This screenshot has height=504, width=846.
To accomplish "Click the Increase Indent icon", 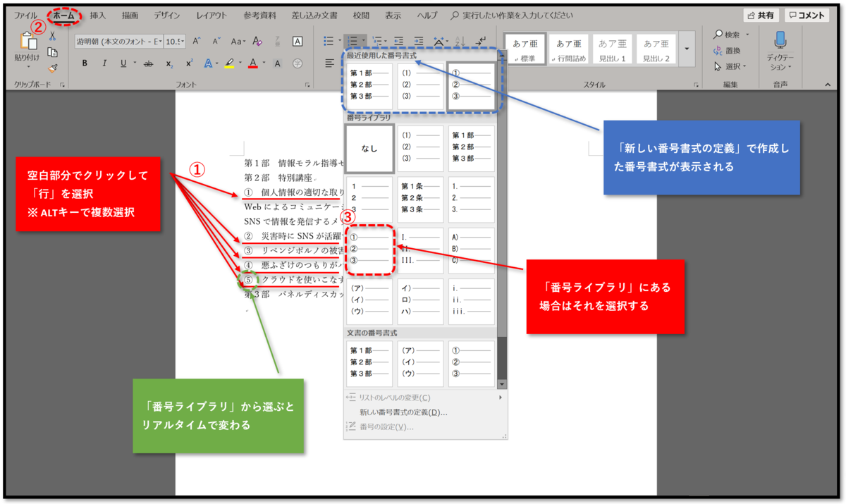I will tap(419, 41).
